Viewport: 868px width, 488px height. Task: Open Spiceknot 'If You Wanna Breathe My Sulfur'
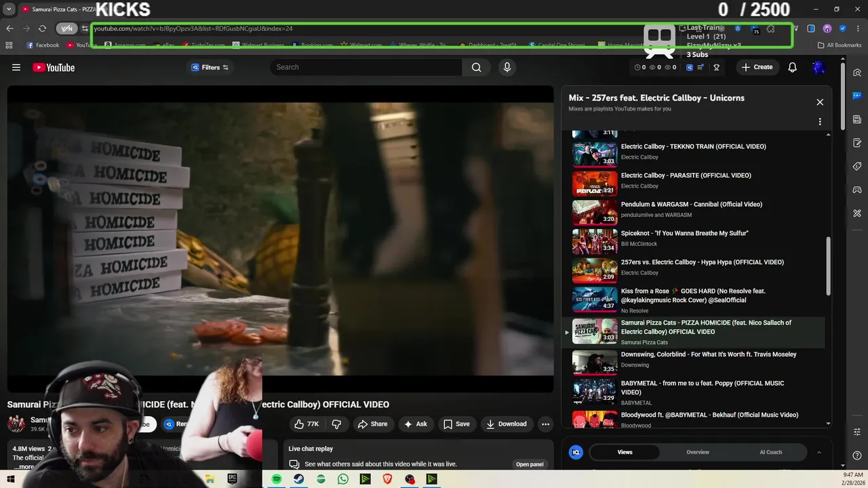point(698,241)
